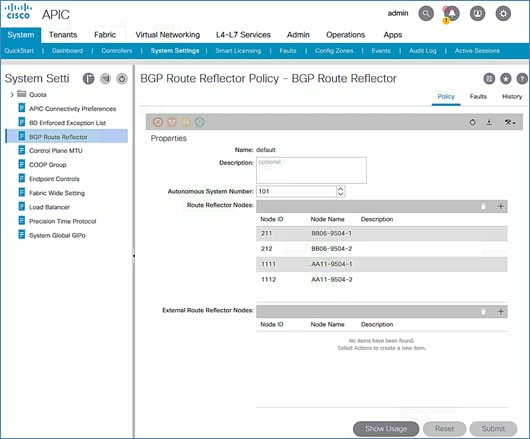Viewport: 530px width, 439px height.
Task: Click the first round icon beside System Setti
Action: [x=89, y=79]
